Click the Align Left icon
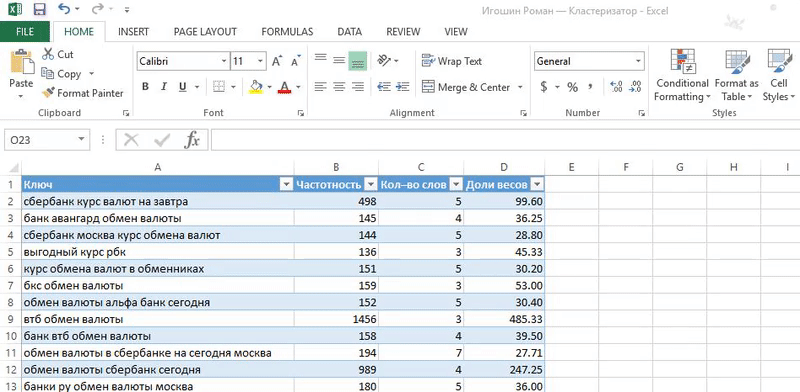This screenshot has height=392, width=800. pyautogui.click(x=320, y=87)
